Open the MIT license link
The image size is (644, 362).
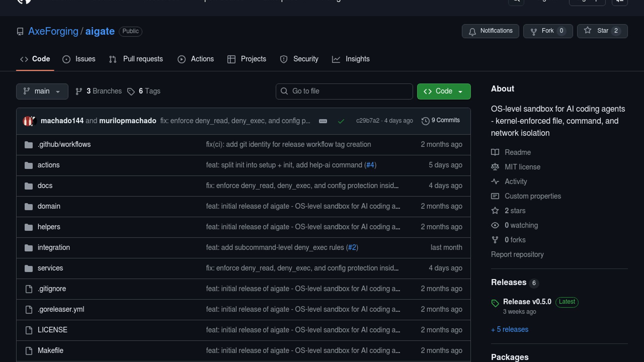(522, 167)
